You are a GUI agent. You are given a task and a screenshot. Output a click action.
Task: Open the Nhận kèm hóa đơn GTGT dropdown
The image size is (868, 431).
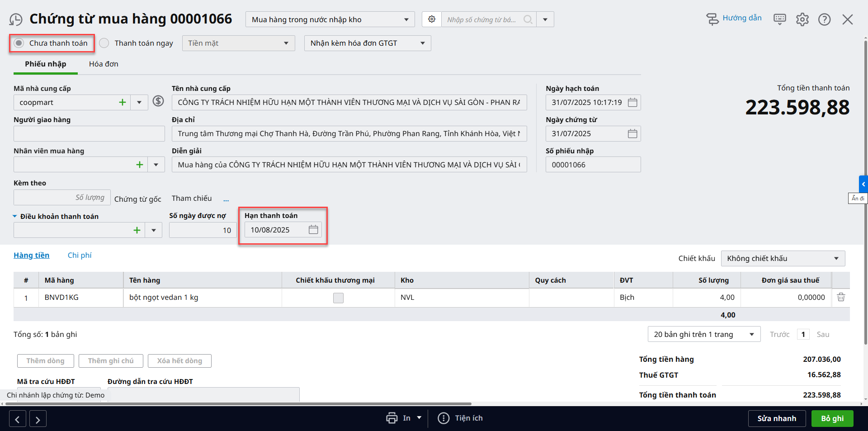[367, 43]
